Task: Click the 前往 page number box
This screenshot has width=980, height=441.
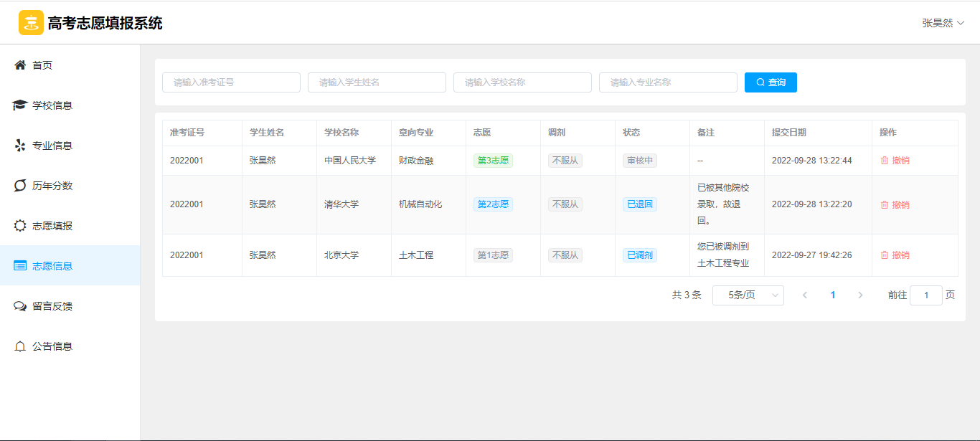Action: point(925,295)
